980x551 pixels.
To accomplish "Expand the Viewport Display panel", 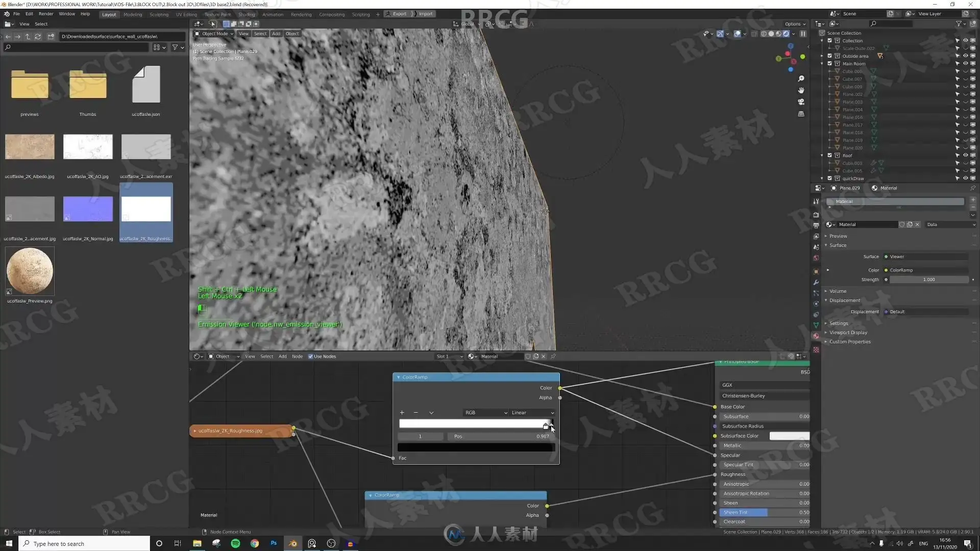I will pos(848,333).
